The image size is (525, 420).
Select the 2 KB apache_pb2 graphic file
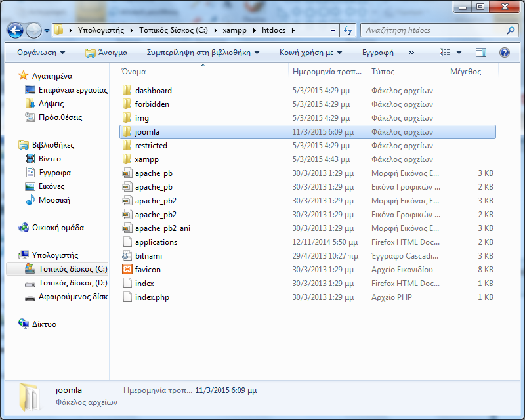[307, 215]
